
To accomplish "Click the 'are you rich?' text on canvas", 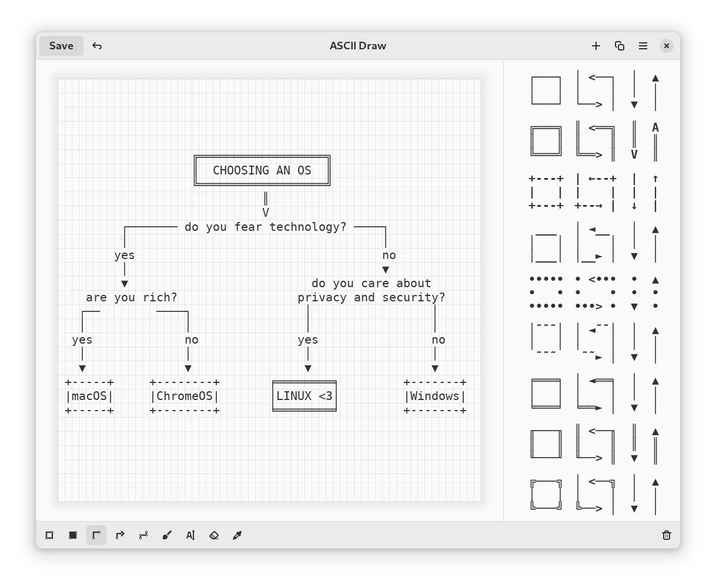I will 132,297.
